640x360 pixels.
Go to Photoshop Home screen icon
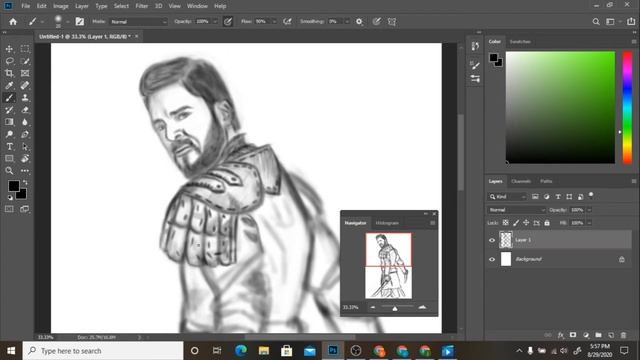(13, 22)
